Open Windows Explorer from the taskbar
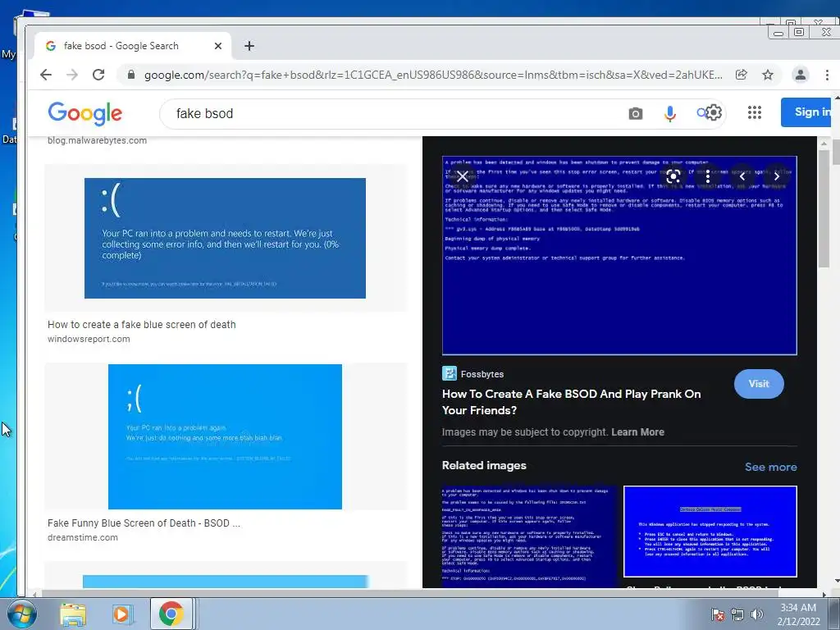 (x=73, y=614)
